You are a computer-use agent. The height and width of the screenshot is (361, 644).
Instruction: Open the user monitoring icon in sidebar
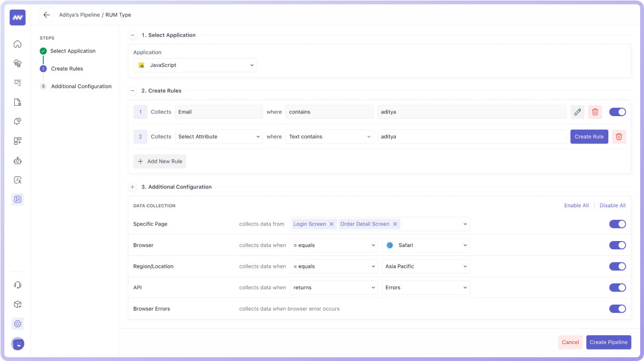click(18, 180)
